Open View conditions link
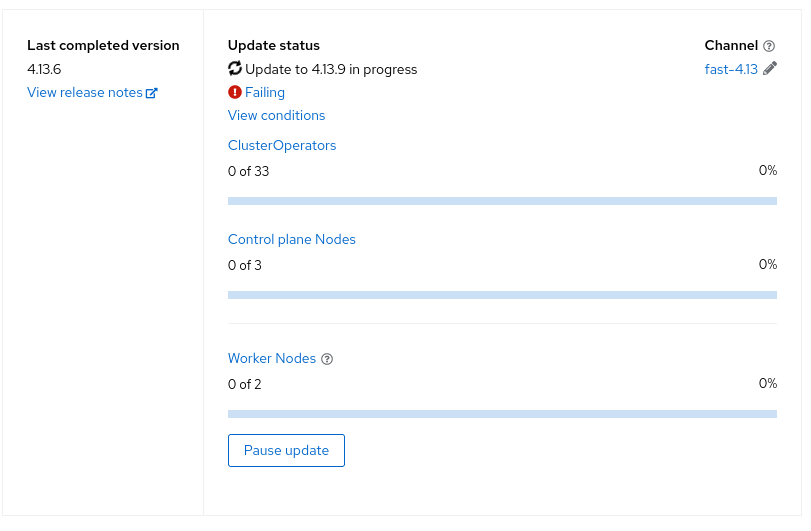 tap(277, 115)
